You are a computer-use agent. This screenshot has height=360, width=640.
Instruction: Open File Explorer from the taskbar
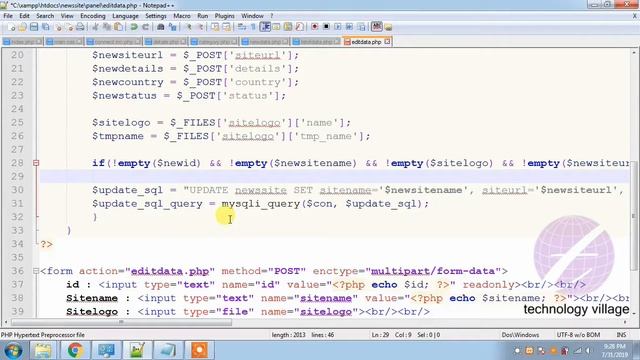pos(42,350)
